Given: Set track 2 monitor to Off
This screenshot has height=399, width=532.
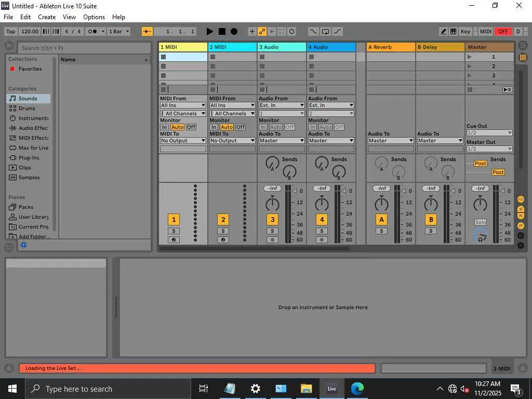Looking at the screenshot, I should tap(241, 127).
